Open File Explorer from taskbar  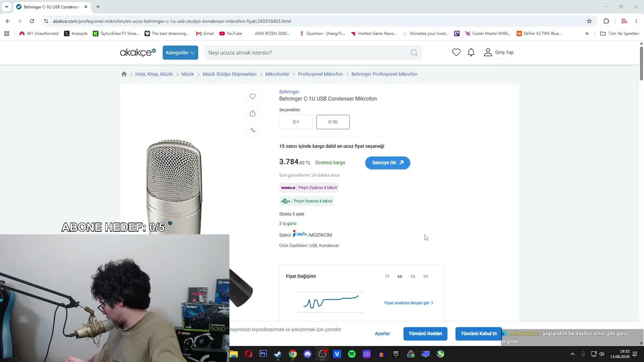[234, 354]
